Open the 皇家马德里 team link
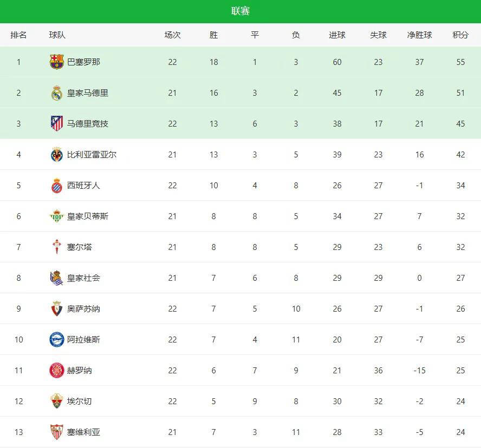Image resolution: width=481 pixels, height=448 pixels. (88, 93)
